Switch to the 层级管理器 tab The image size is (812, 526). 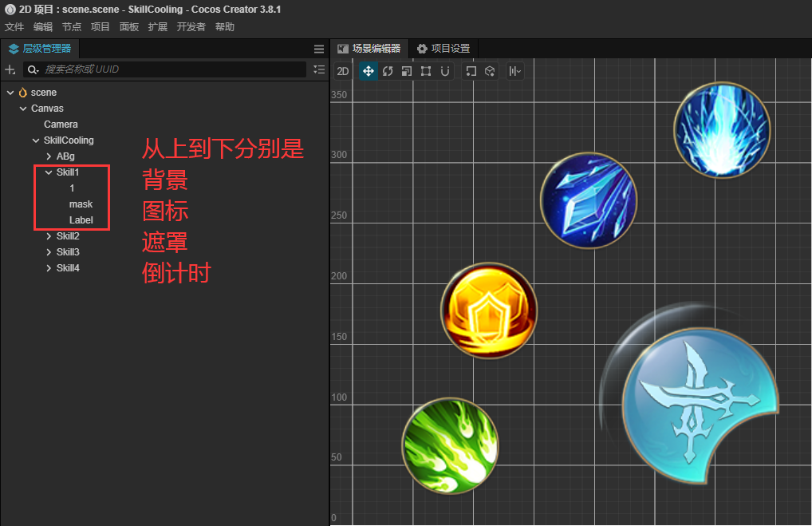click(x=41, y=49)
